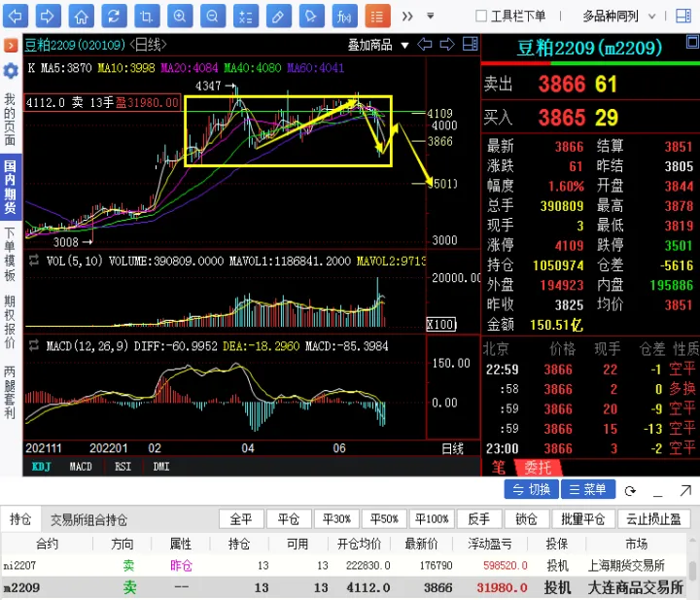Select KDJ indicator tab
Viewport: 700px width, 600px height.
coord(42,467)
